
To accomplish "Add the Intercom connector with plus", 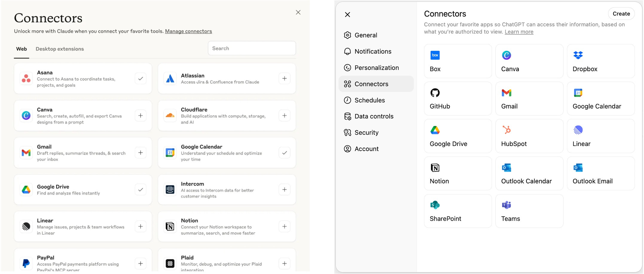I will pyautogui.click(x=284, y=190).
